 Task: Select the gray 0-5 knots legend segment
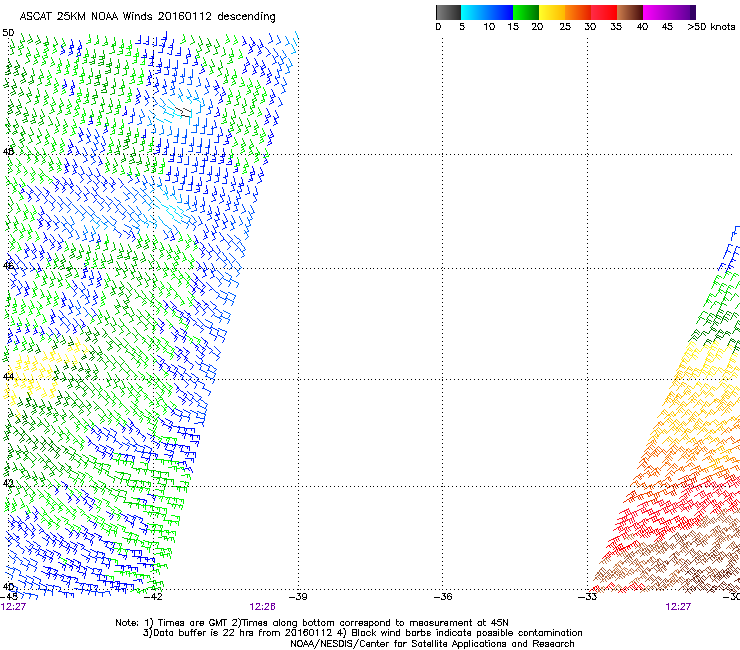tap(448, 12)
